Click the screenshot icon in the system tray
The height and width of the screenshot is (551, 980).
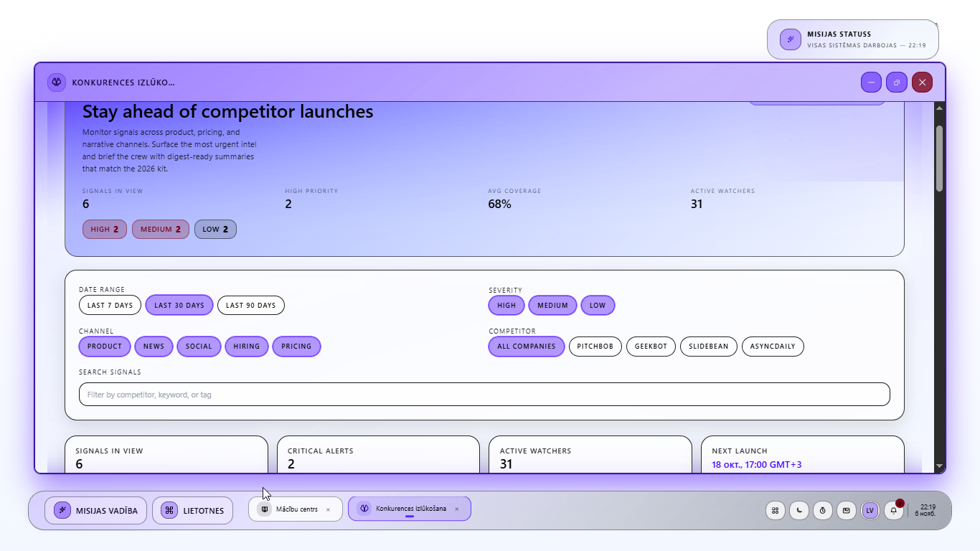[846, 510]
